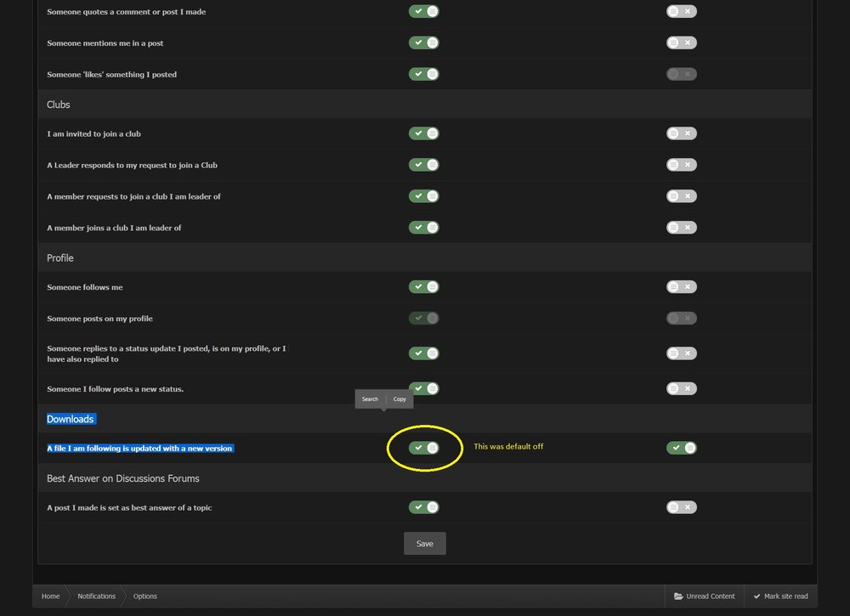Click 'Someone follows me' label
850x616 pixels.
pos(84,287)
